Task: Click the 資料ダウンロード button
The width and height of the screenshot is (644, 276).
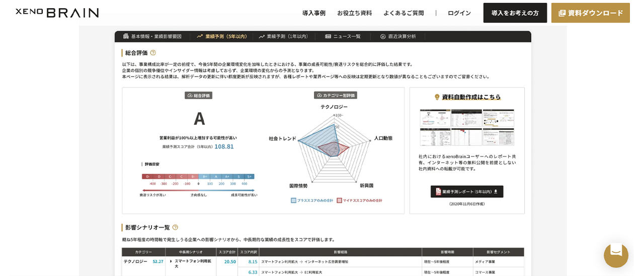Action: click(590, 13)
